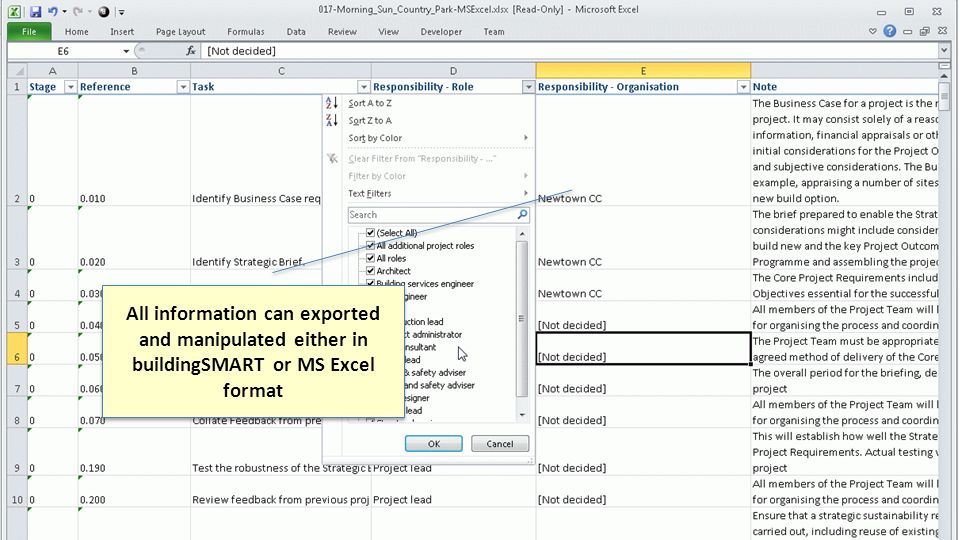Choose Sort A to Z
960x540 pixels.
click(370, 103)
